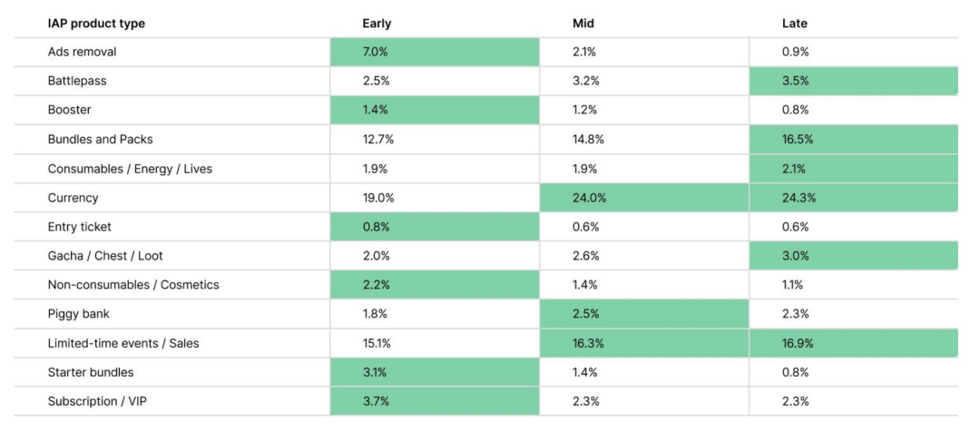
Task: Click the IAP product type header
Action: coord(96,24)
